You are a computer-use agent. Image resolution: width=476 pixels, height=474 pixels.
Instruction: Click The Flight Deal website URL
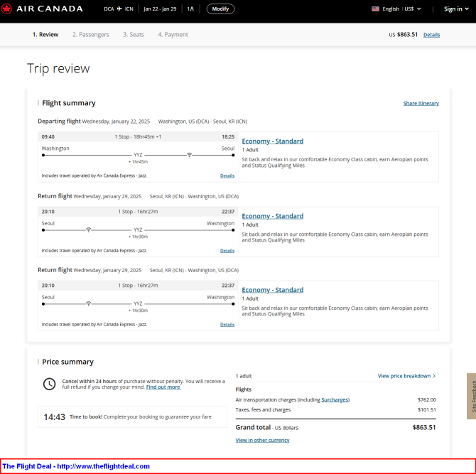click(x=103, y=466)
